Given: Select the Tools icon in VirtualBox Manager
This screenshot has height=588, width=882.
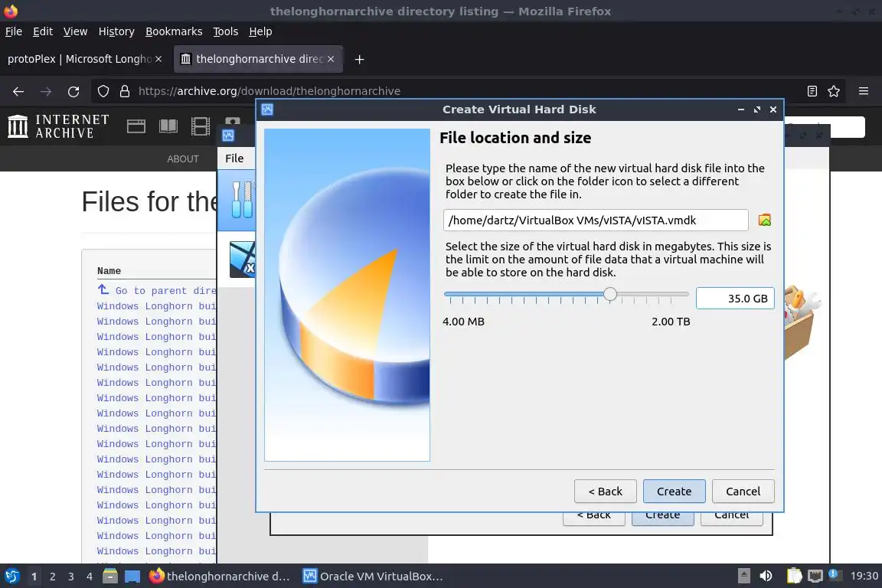Looking at the screenshot, I should coord(243,200).
